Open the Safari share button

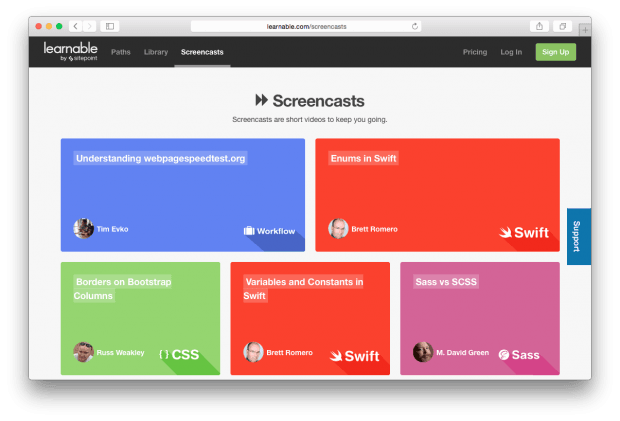[x=540, y=26]
